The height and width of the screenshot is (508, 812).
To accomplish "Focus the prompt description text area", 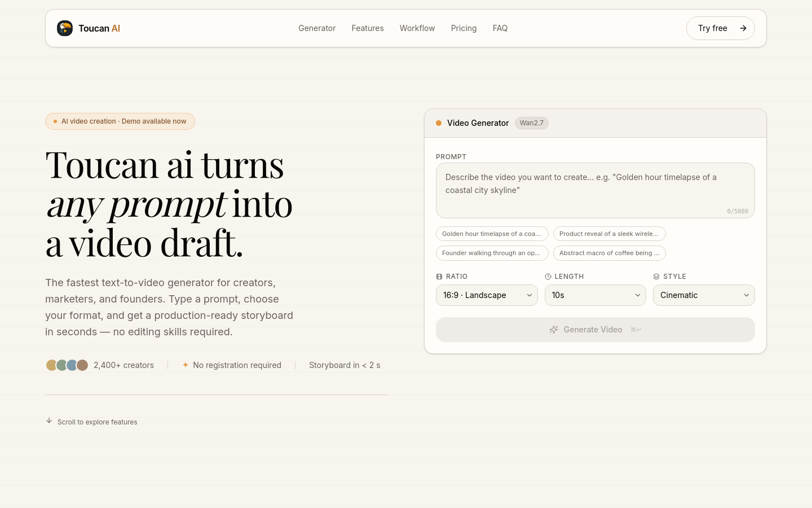I will pos(595,190).
